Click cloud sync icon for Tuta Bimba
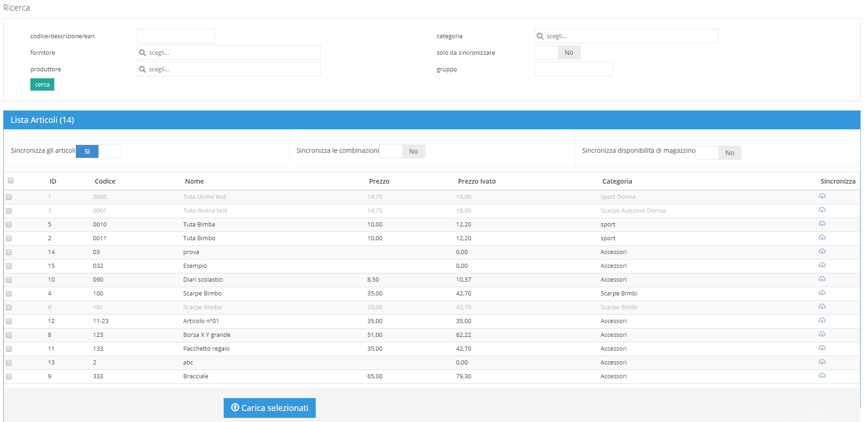This screenshot has height=422, width=868. 822,224
